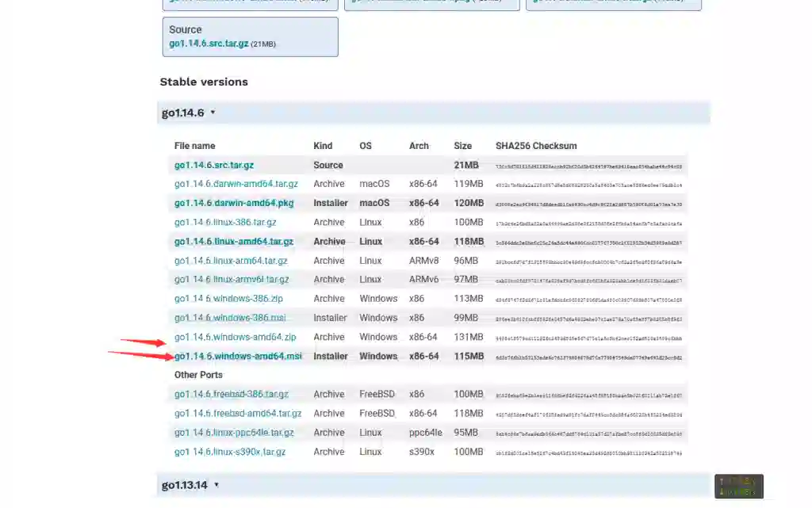
Task: Click the ARMv8 architecture cell
Action: (x=423, y=261)
